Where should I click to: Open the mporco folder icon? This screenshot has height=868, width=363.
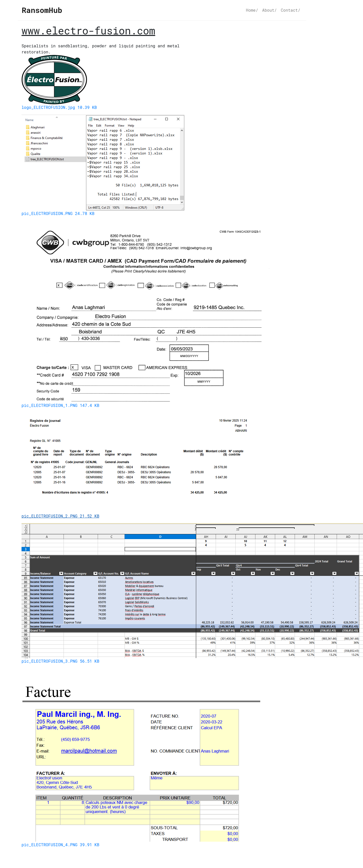[x=28, y=149]
